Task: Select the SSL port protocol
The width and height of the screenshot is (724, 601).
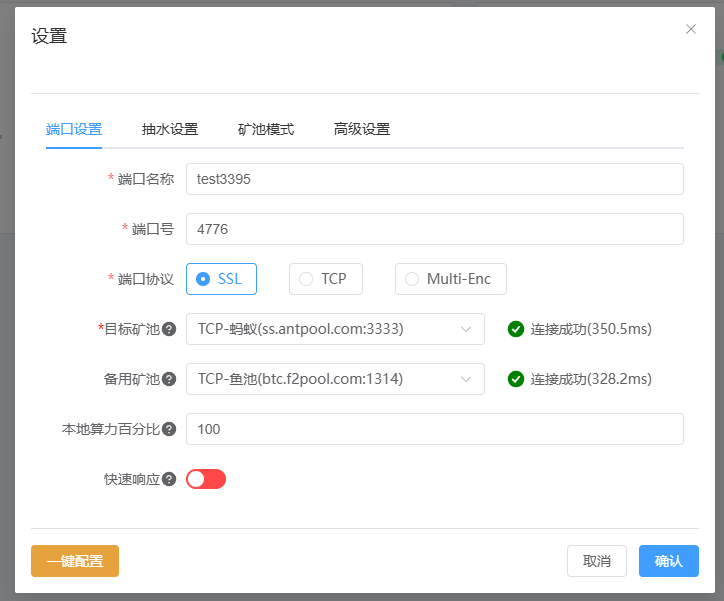Action: 221,279
